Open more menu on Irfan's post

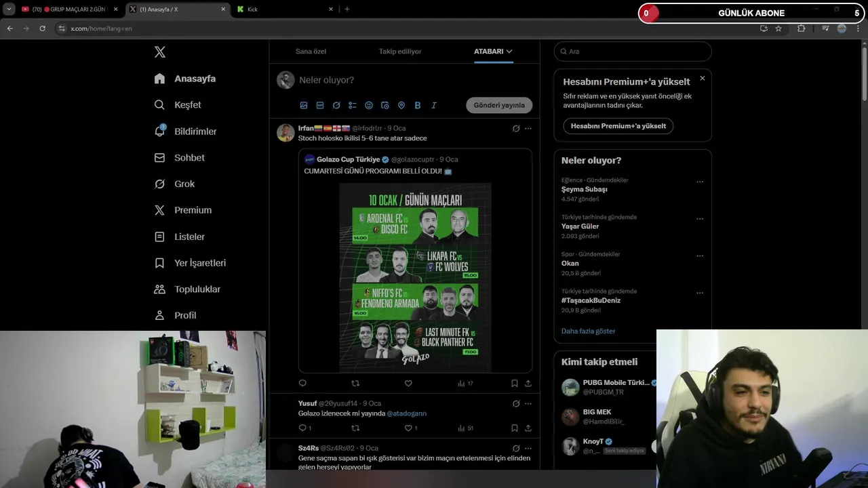point(528,129)
